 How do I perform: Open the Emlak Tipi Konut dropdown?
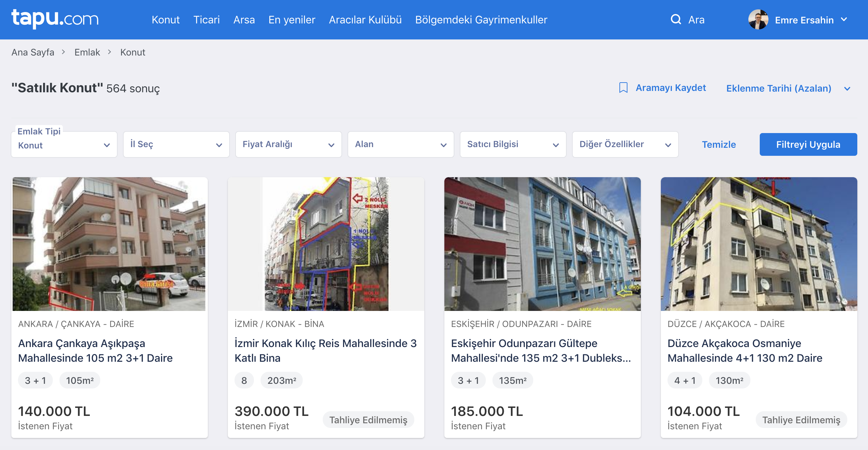[64, 145]
